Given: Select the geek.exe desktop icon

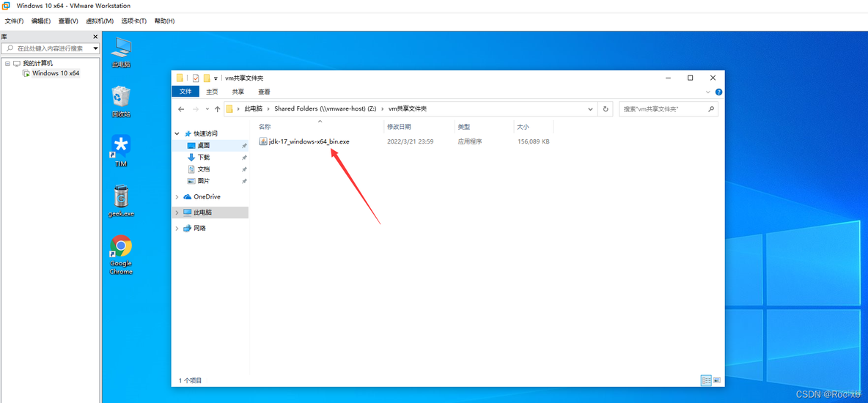Looking at the screenshot, I should click(x=121, y=200).
